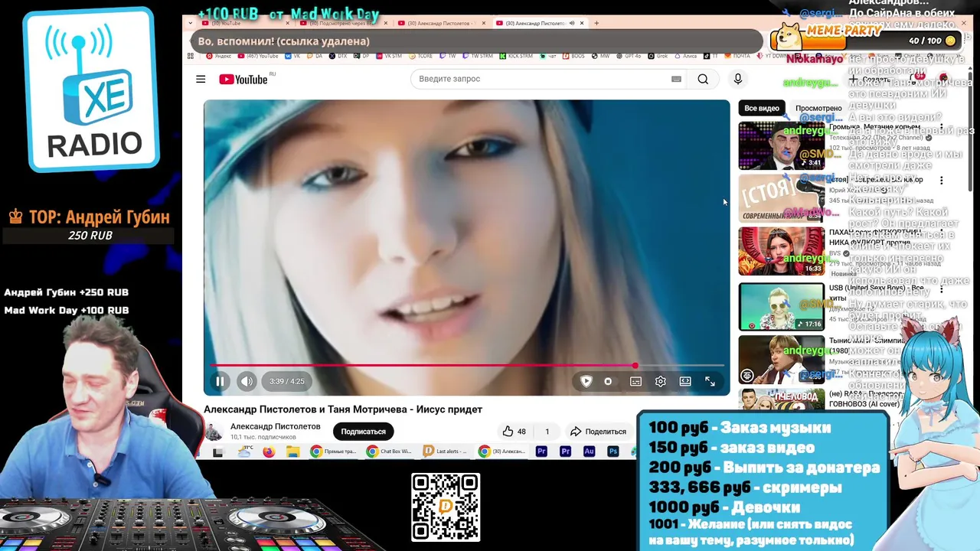Select the Просмотрено filter chip
Screen dimensions: 980x551
818,108
